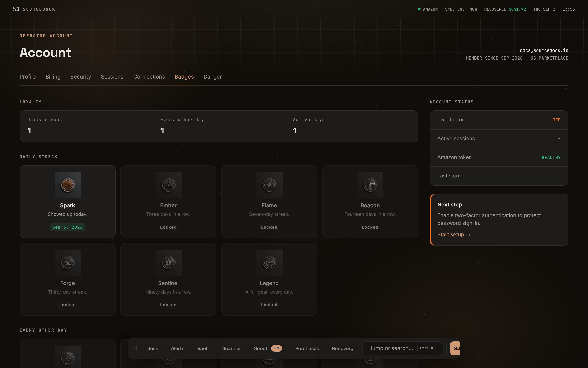The height and width of the screenshot is (368, 588).
Task: Click the "Showed up today." description
Action: pyautogui.click(x=68, y=214)
